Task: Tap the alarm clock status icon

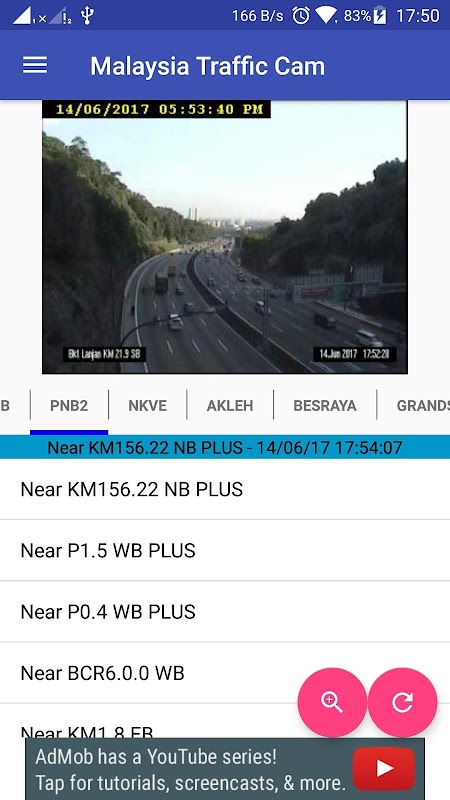Action: 301,16
